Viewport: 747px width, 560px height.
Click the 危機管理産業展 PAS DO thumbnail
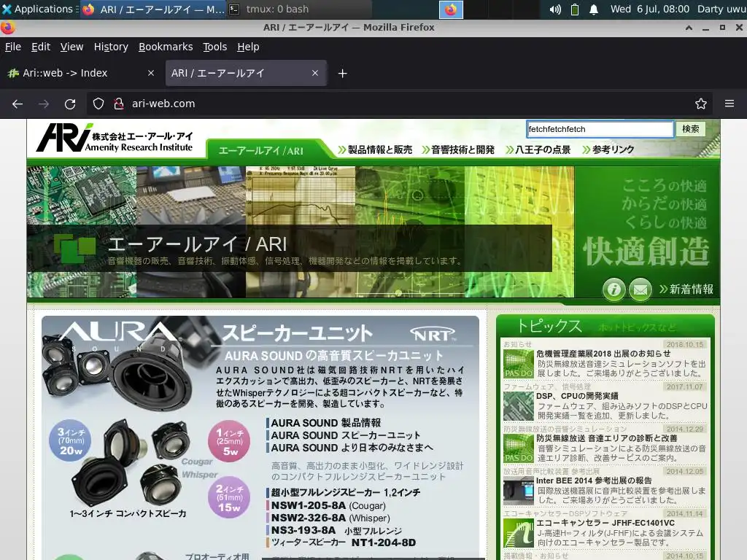click(519, 364)
